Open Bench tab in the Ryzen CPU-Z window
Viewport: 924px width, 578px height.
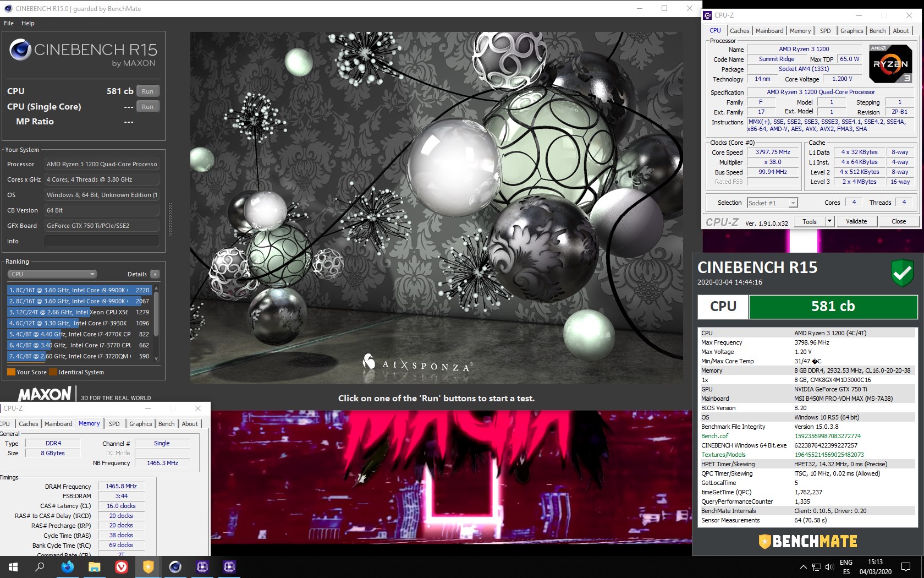878,31
